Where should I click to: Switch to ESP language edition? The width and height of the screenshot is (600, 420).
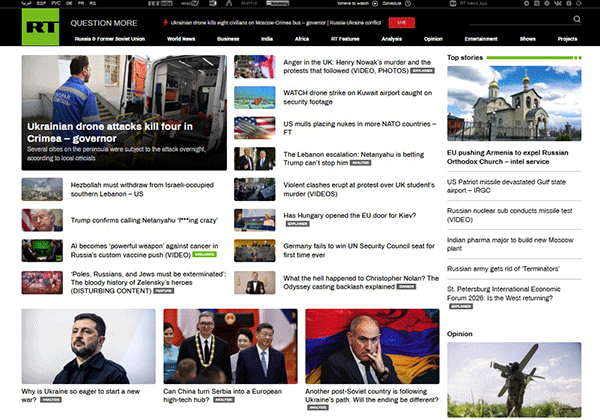click(41, 3)
